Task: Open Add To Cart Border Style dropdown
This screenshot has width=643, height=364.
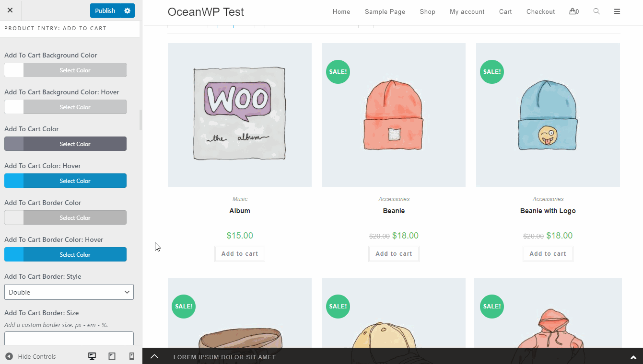Action: [x=69, y=292]
